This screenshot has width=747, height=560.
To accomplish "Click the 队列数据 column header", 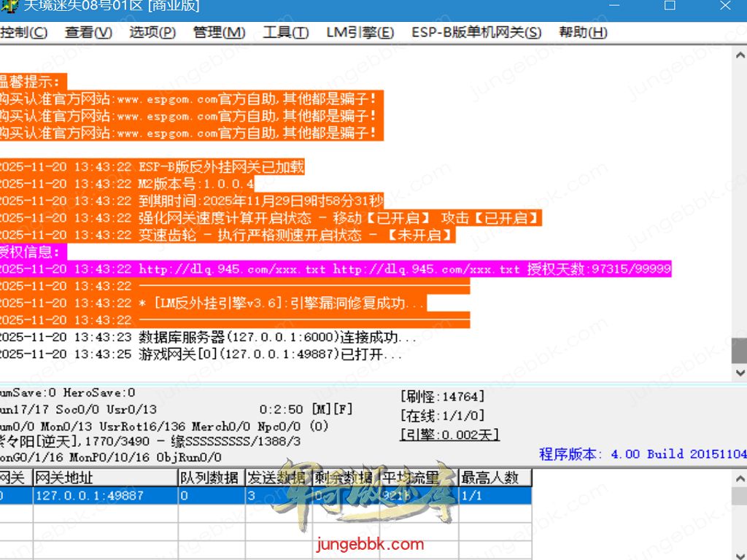I will [211, 478].
